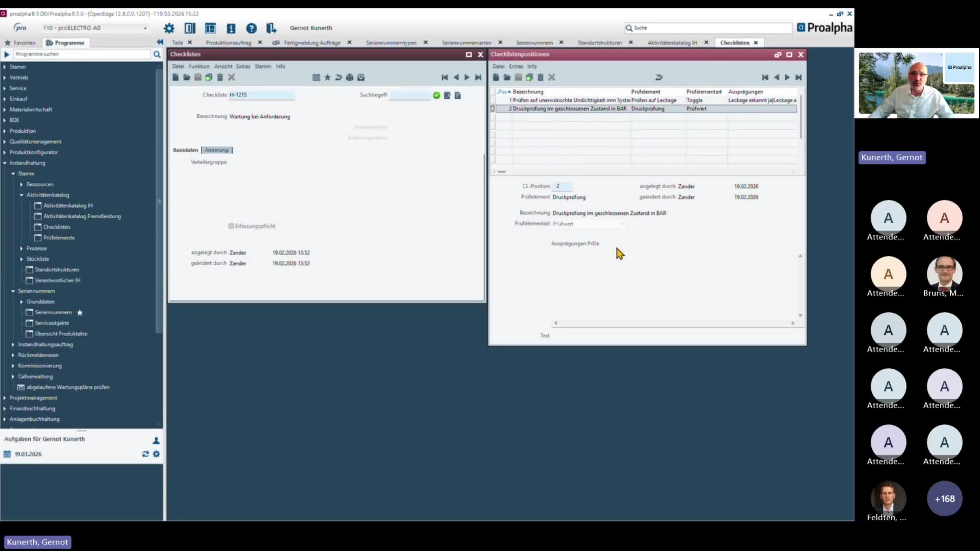Click the panel layout icon in top toolbar

210,28
